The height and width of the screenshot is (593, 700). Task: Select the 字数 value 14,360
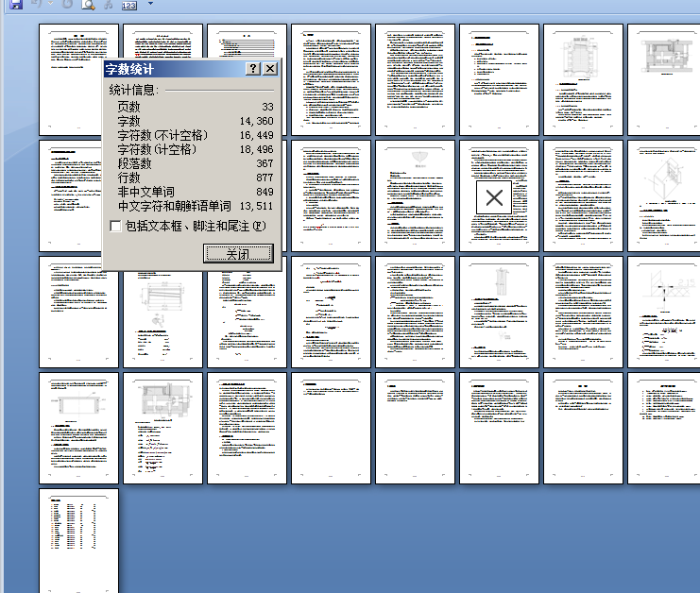point(256,122)
